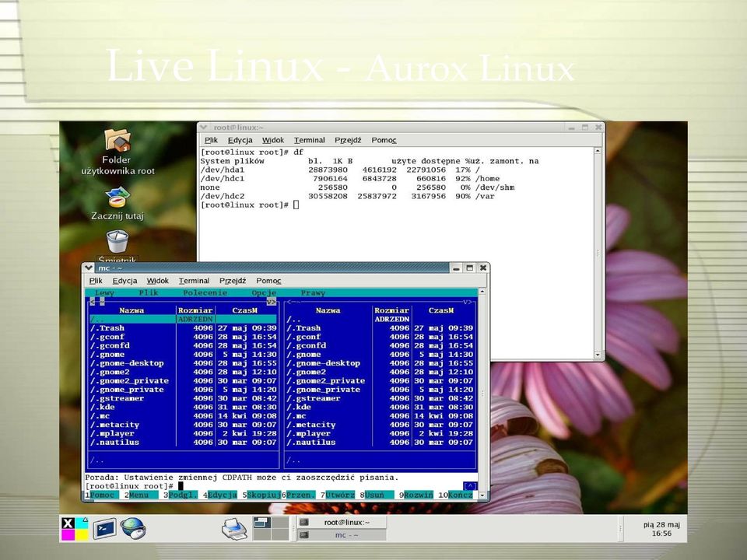The width and height of the screenshot is (747, 560).
Task: Sort left mc panel by Nazwa header
Action: click(132, 310)
